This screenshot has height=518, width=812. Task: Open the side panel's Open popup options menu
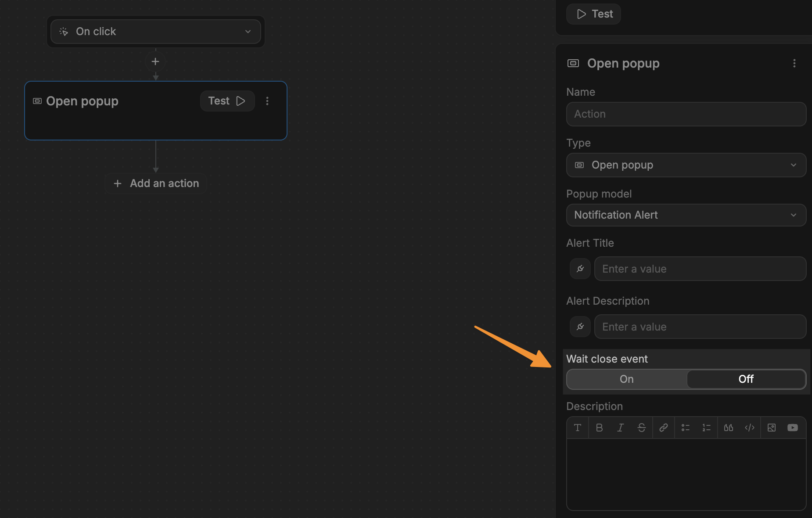tap(794, 63)
